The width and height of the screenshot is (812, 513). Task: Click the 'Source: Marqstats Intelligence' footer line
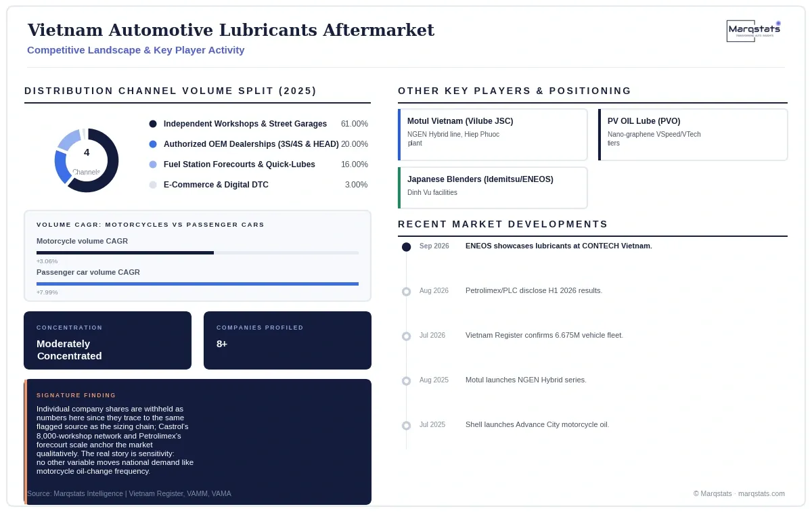tap(129, 493)
